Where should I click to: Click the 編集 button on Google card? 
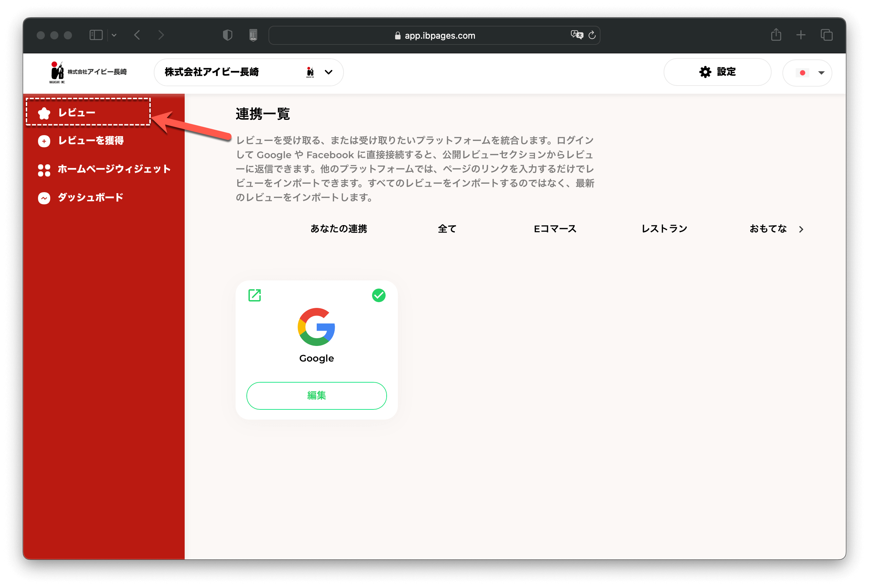click(316, 396)
